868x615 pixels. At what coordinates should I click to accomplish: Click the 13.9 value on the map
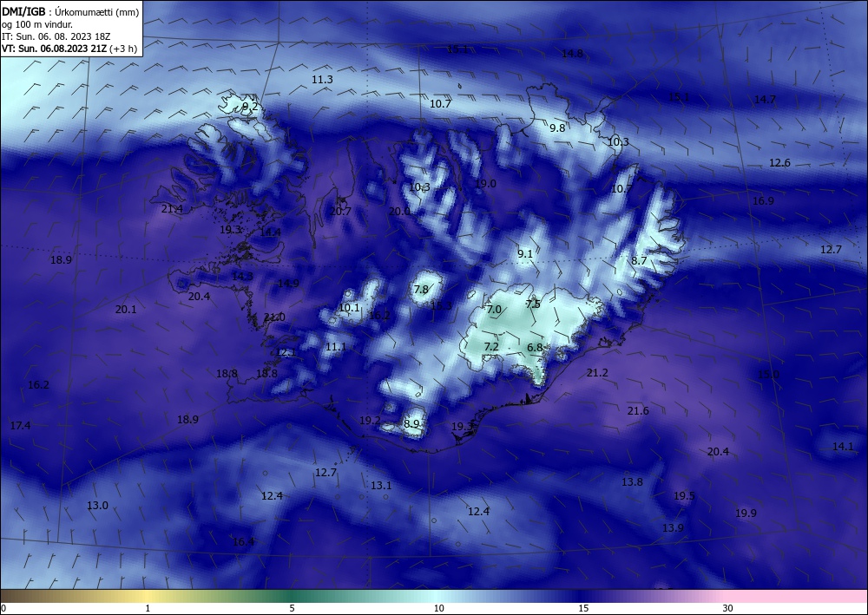coord(674,527)
